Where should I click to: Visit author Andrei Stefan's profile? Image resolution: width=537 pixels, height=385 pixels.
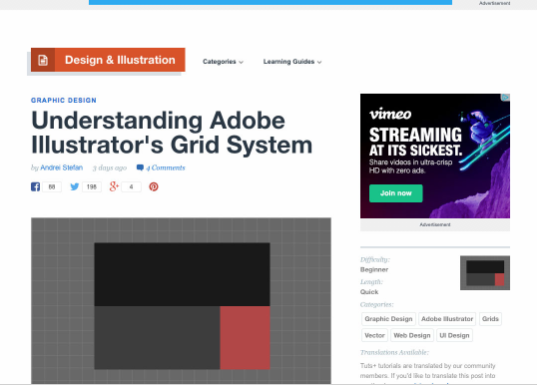point(62,167)
